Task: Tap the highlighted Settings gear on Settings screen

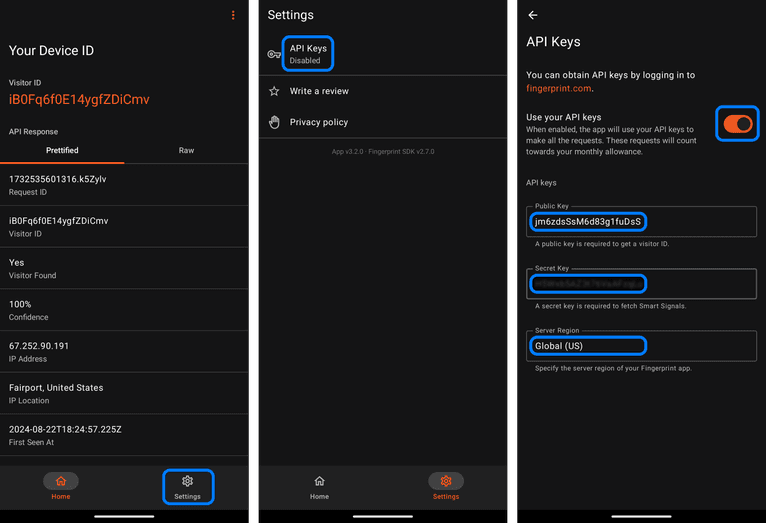Action: coord(446,482)
